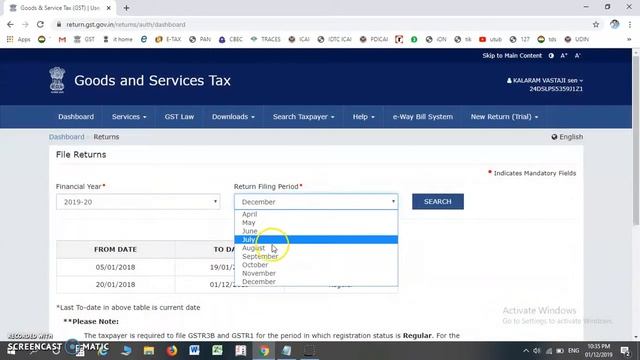Bookmark this page with the star icon

[596, 24]
